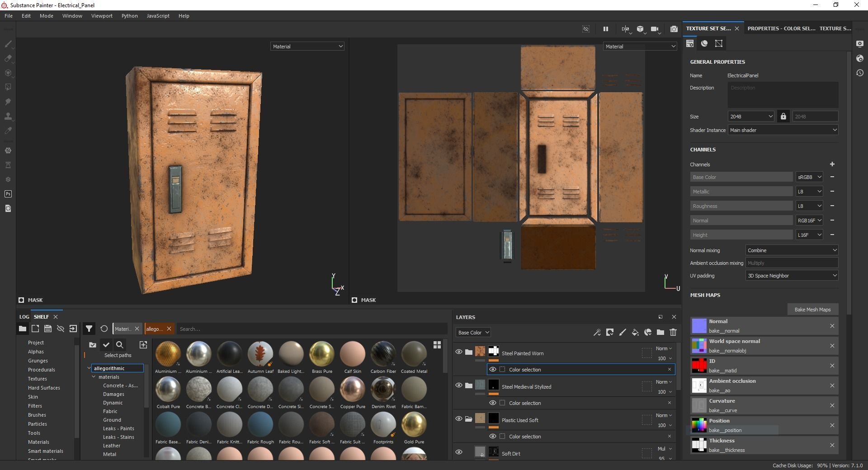868x470 pixels.
Task: Click Bake Mesh Maps button
Action: point(812,310)
